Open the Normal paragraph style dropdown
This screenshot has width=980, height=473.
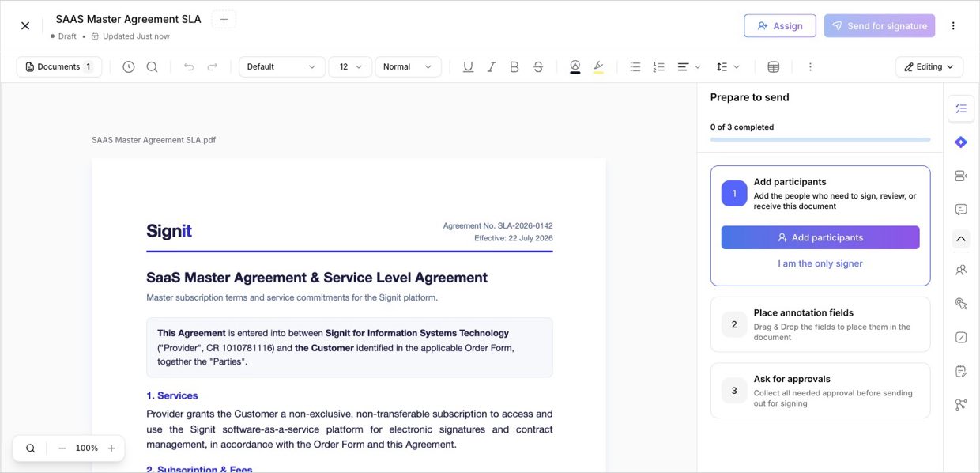tap(408, 67)
